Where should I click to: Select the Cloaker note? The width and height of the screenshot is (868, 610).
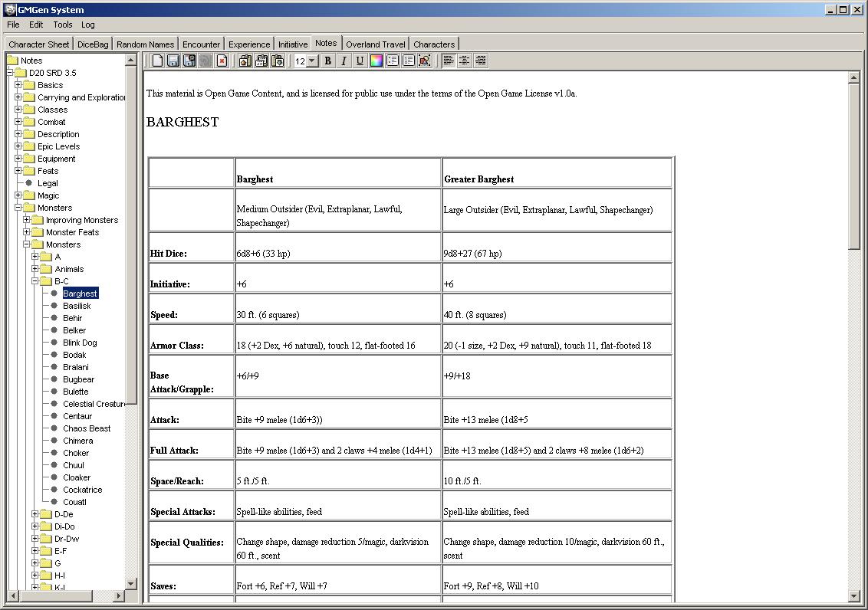click(x=77, y=477)
